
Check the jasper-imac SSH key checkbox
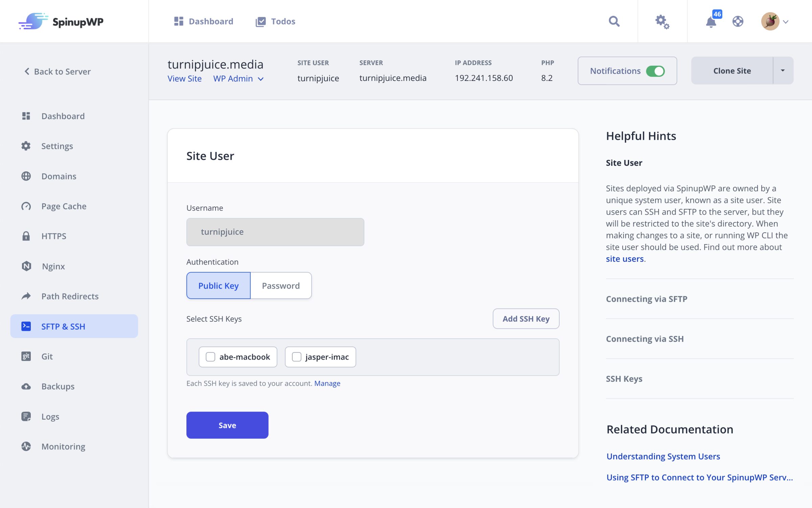pos(296,356)
